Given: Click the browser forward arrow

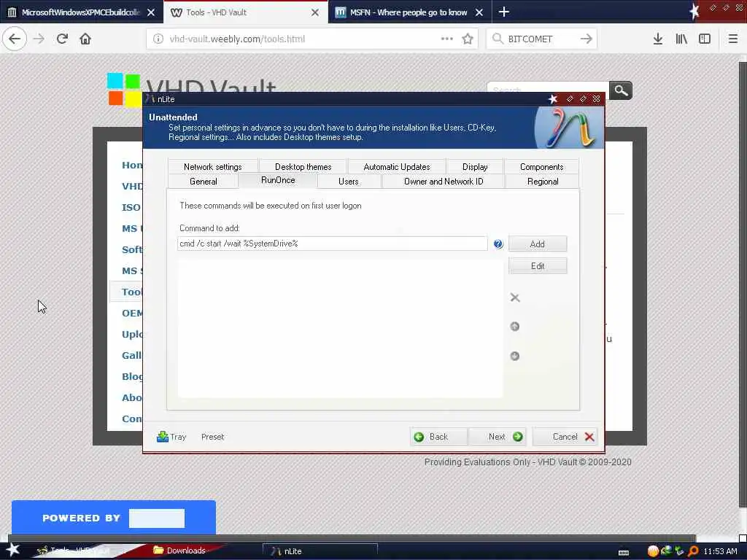Looking at the screenshot, I should tap(39, 39).
